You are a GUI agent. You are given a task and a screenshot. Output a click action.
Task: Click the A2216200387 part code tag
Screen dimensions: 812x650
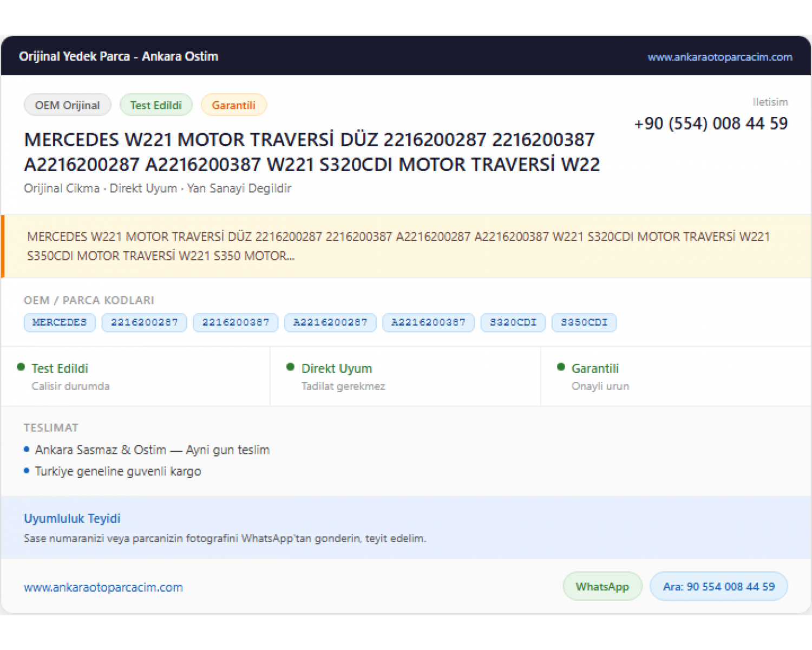coord(428,322)
